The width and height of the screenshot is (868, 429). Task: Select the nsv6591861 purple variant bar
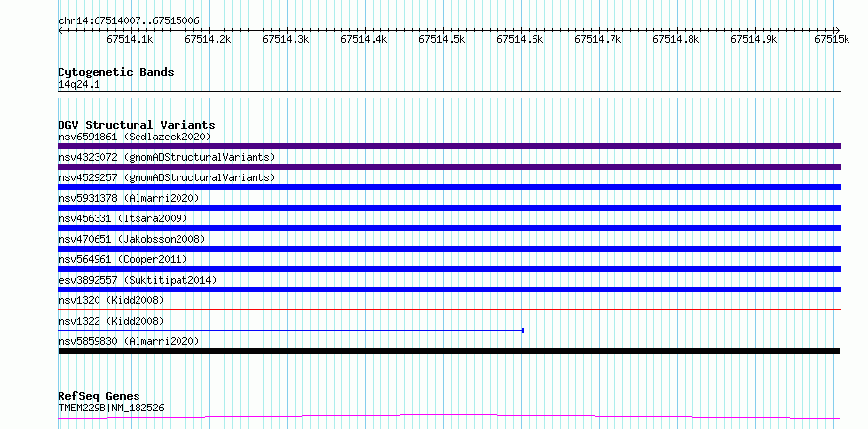(x=449, y=146)
